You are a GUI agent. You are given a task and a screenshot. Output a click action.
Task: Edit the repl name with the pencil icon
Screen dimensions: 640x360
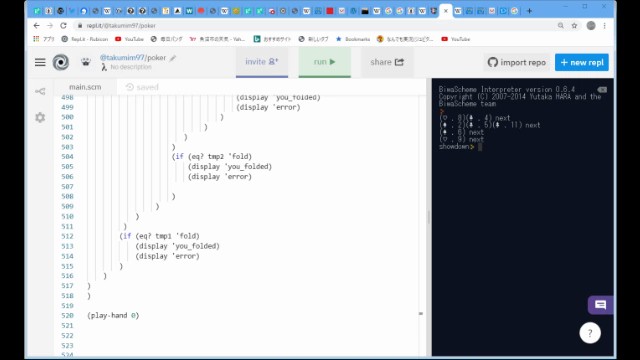(x=173, y=58)
